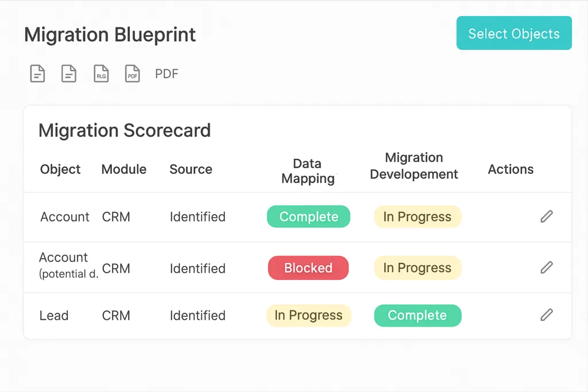Click the Object column header
588x392 pixels.
tap(60, 169)
